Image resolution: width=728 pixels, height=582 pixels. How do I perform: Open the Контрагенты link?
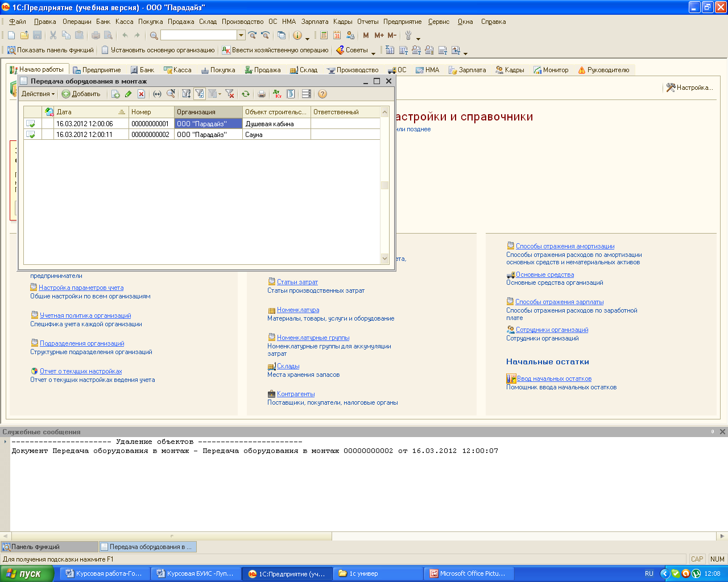[x=296, y=394]
